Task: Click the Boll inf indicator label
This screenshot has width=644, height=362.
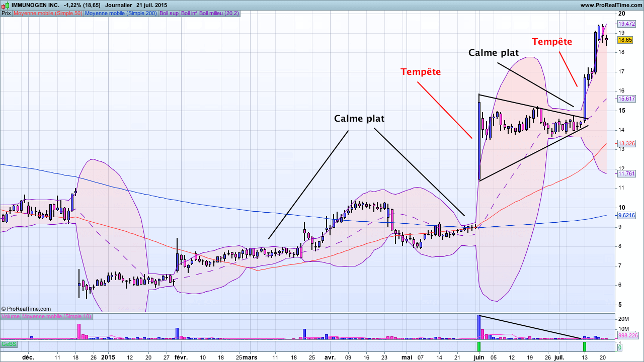Action: [189, 13]
